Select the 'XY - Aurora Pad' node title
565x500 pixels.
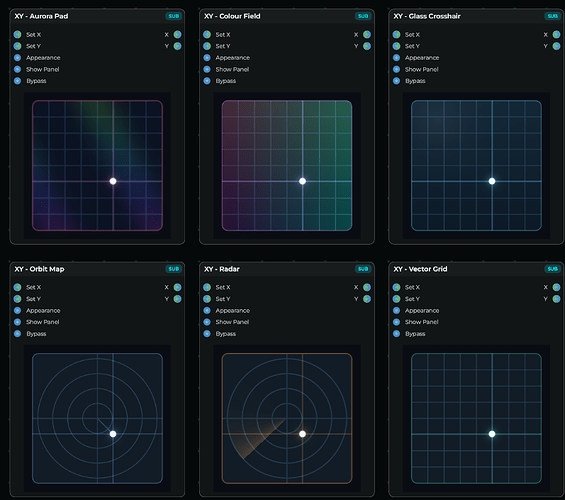coord(41,16)
